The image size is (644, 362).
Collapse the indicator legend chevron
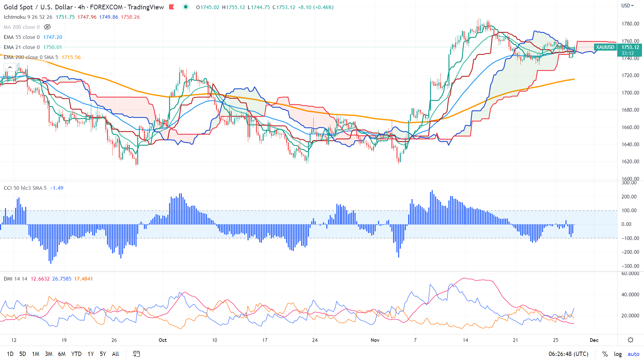point(10,67)
